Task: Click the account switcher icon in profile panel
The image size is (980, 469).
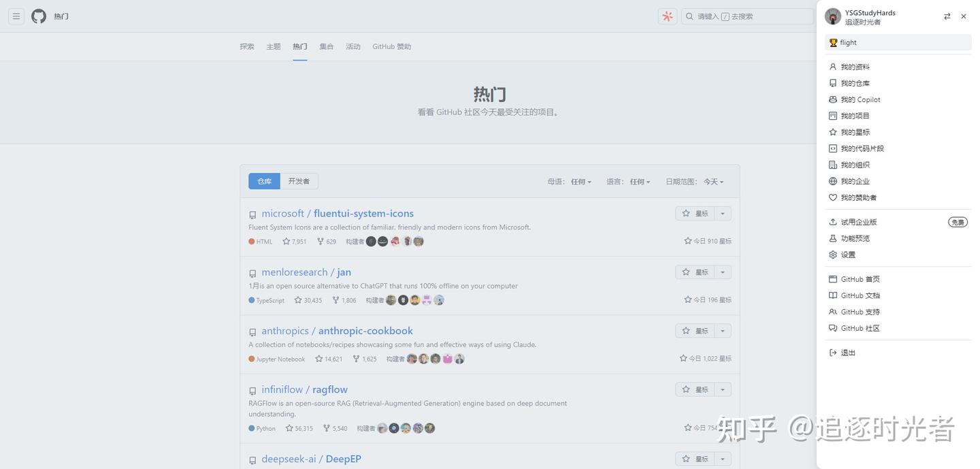Action: pyautogui.click(x=946, y=16)
